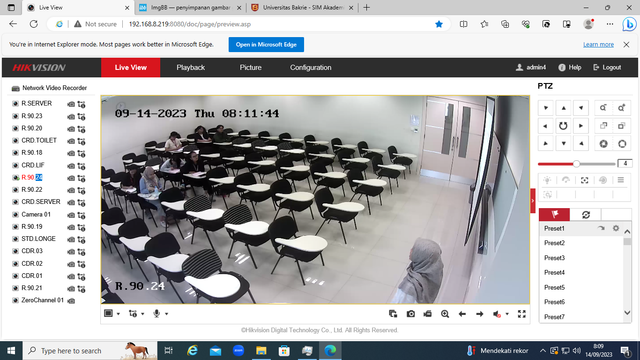
Task: Select Preset2 in list
Action: 581,243
